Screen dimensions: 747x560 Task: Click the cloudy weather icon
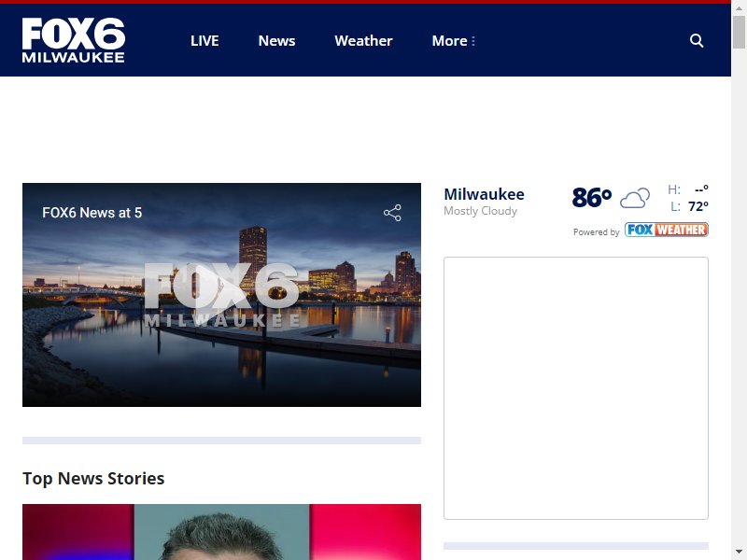tap(635, 198)
